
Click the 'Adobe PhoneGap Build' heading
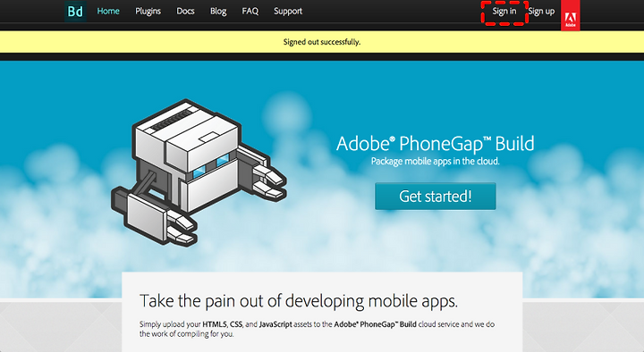[436, 144]
